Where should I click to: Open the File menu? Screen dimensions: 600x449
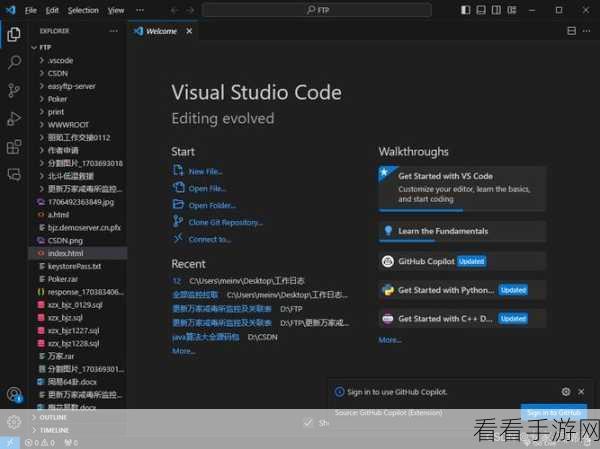point(31,10)
